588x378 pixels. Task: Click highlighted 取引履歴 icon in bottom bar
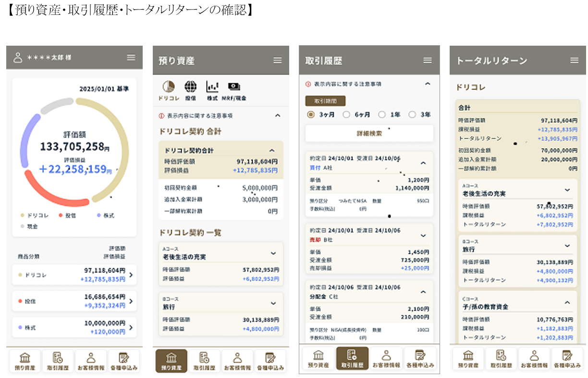tap(352, 359)
